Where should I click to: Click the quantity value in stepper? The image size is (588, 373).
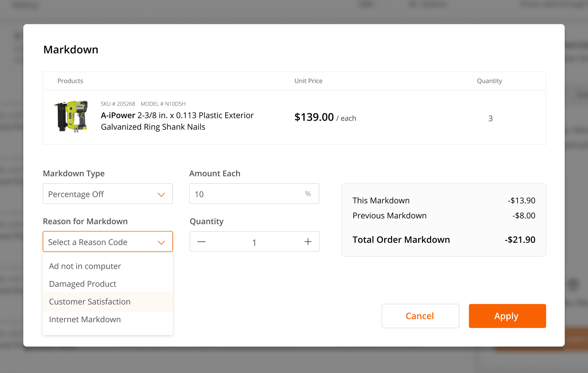pyautogui.click(x=254, y=242)
